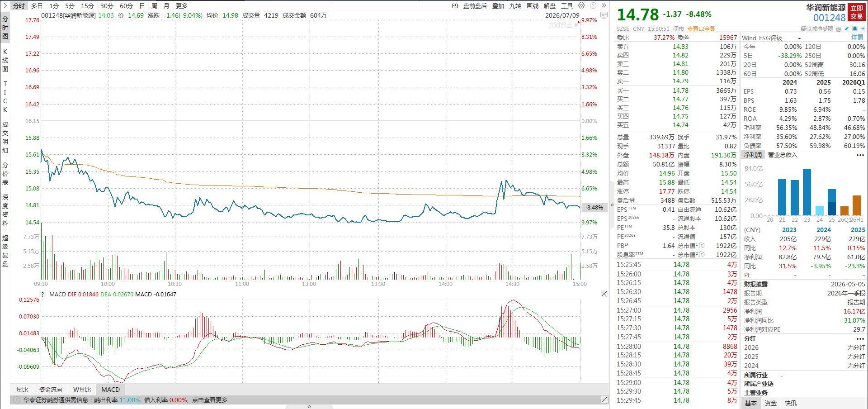Close the MACD indicator panel
This screenshot has width=868, height=409.
[604, 294]
